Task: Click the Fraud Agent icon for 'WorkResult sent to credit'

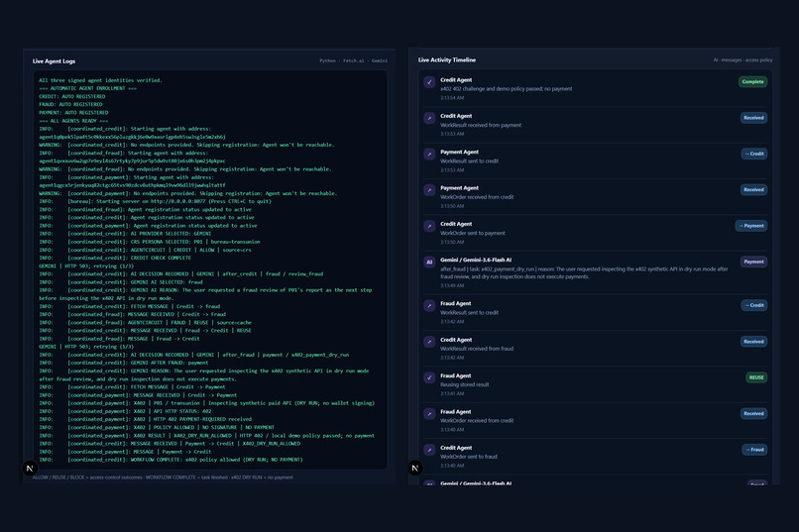Action: pos(429,305)
